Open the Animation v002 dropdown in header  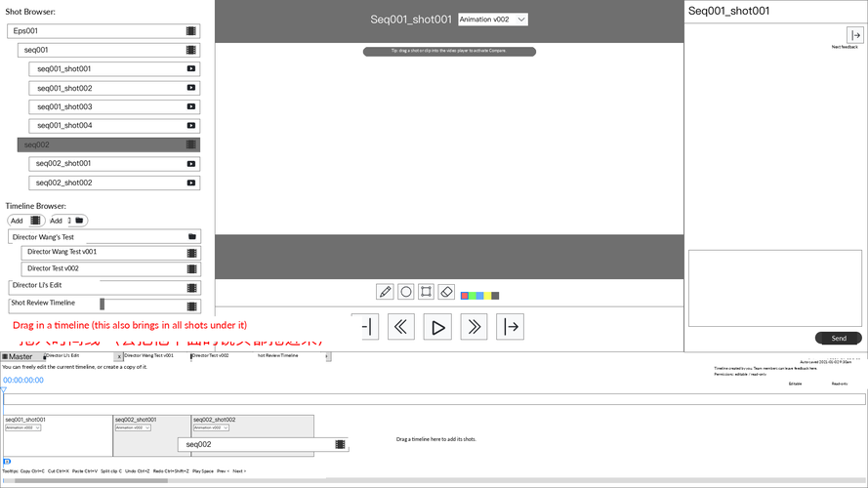[x=493, y=20]
